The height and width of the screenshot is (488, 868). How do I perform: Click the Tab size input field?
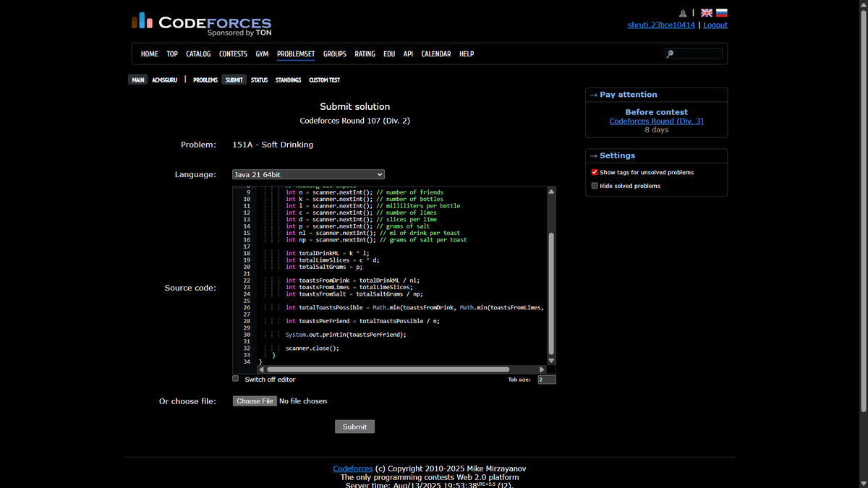(x=547, y=380)
